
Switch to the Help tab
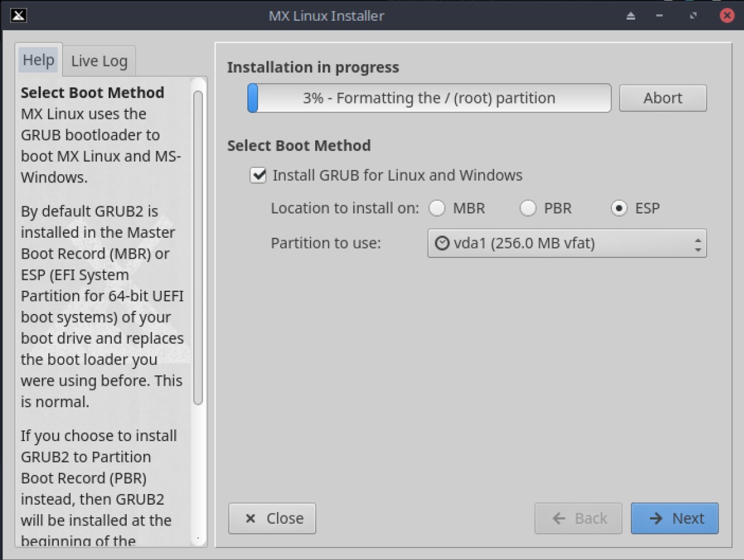click(39, 60)
